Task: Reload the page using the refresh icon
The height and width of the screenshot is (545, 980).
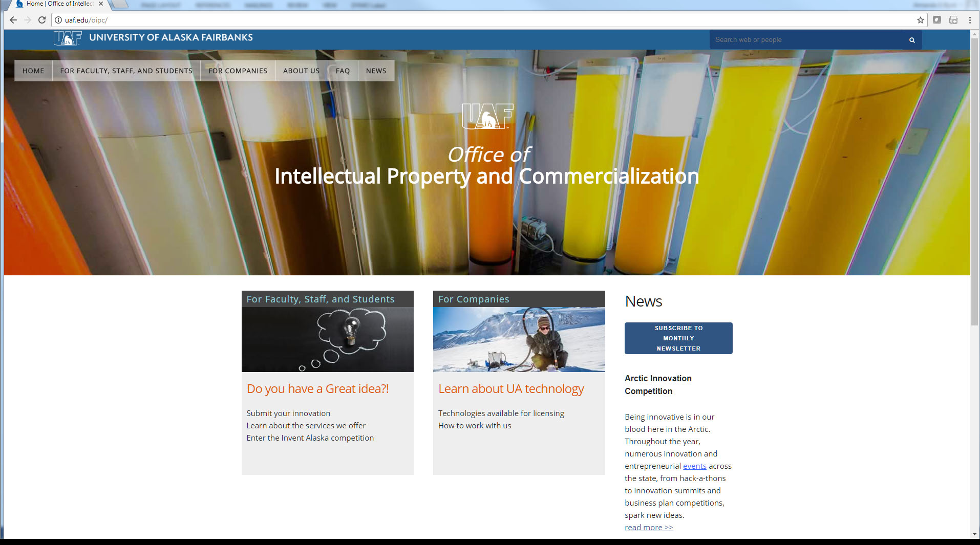Action: pyautogui.click(x=42, y=20)
